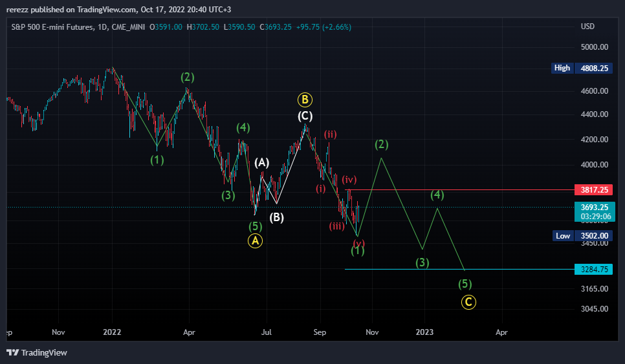This screenshot has height=364, width=625.
Task: Click the 4000.00 price axis label
Action: pos(595,164)
